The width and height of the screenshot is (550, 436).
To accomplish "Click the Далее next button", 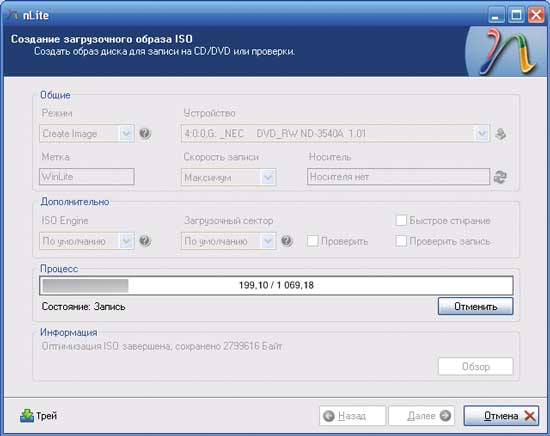I will pos(422,416).
